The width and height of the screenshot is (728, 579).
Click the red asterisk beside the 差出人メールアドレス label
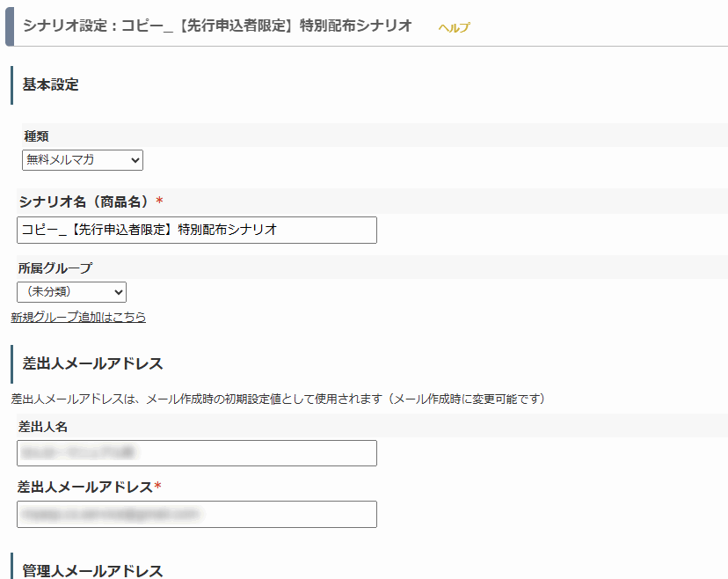pyautogui.click(x=157, y=487)
